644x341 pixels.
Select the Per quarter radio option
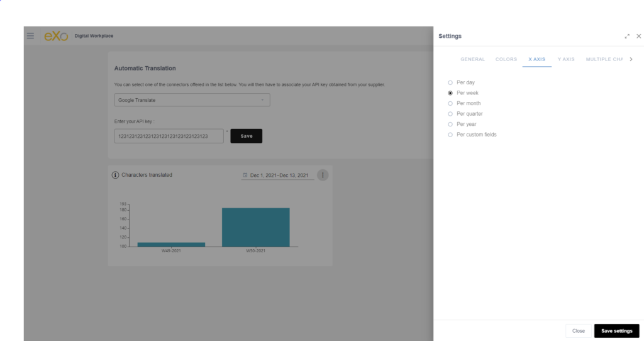tap(450, 114)
